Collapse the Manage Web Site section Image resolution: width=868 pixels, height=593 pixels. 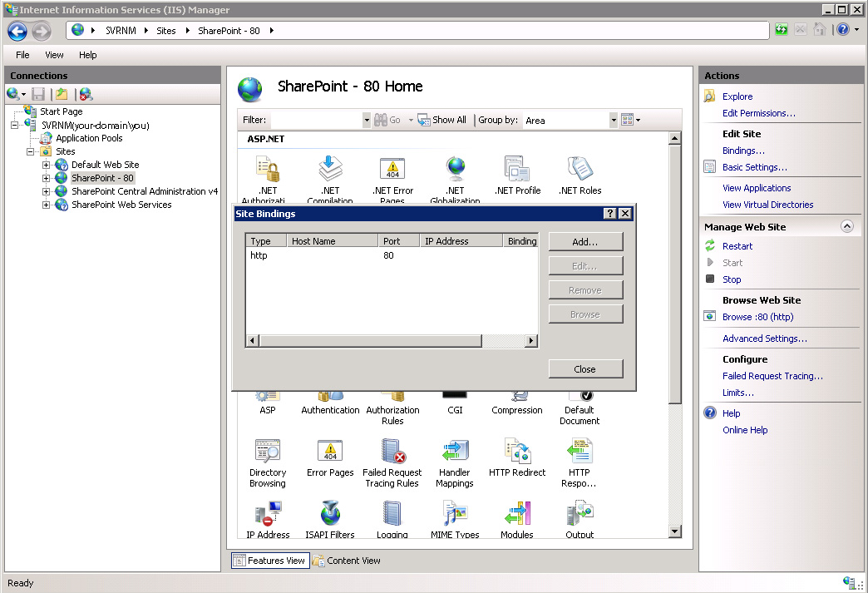pos(847,226)
